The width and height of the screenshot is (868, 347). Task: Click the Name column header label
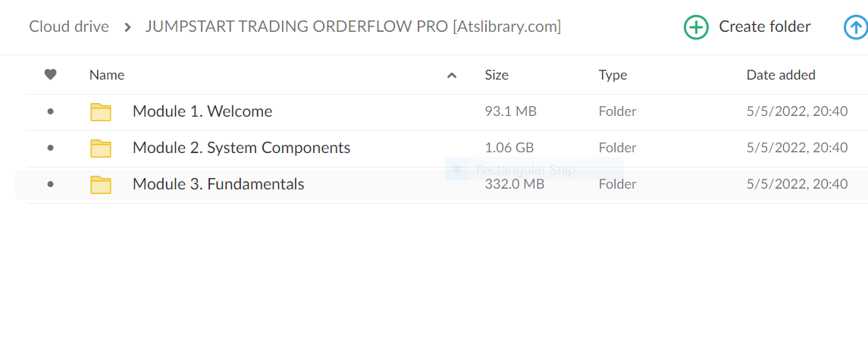point(107,75)
